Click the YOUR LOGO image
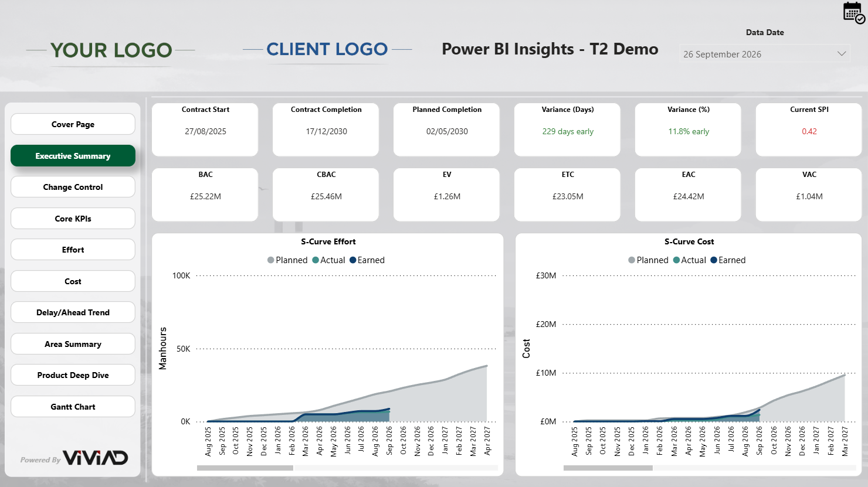Image resolution: width=868 pixels, height=487 pixels. click(111, 50)
